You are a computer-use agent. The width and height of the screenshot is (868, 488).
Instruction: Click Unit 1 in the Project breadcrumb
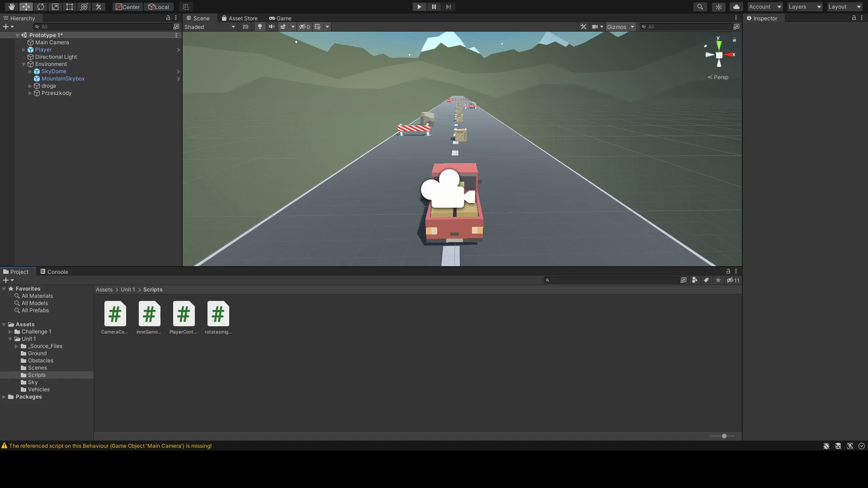pos(127,289)
